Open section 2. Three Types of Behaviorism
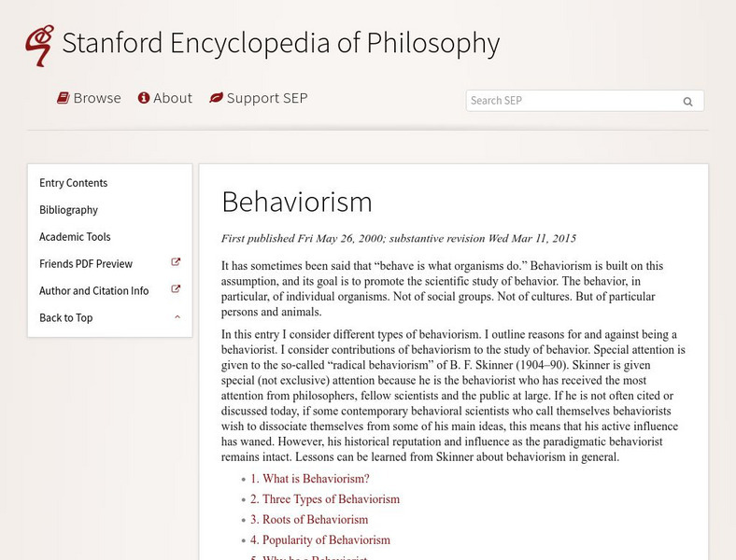This screenshot has width=736, height=560. pos(325,499)
